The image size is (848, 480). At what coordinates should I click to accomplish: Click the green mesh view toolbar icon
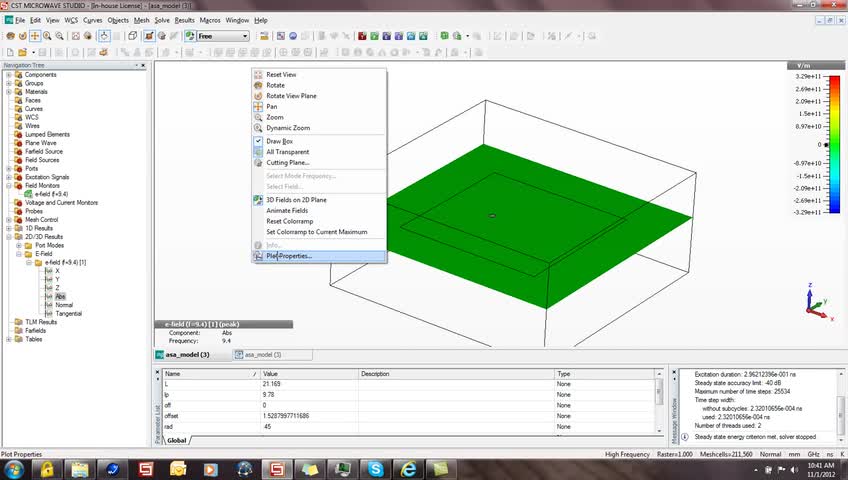point(444,36)
